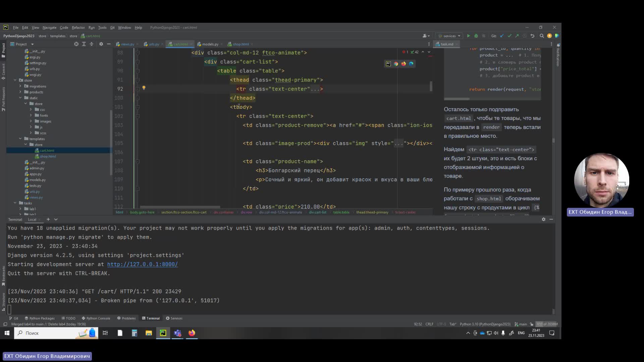Screen dimensions: 644x362
Task: Click the orange IDE update icon
Action: (x=549, y=36)
